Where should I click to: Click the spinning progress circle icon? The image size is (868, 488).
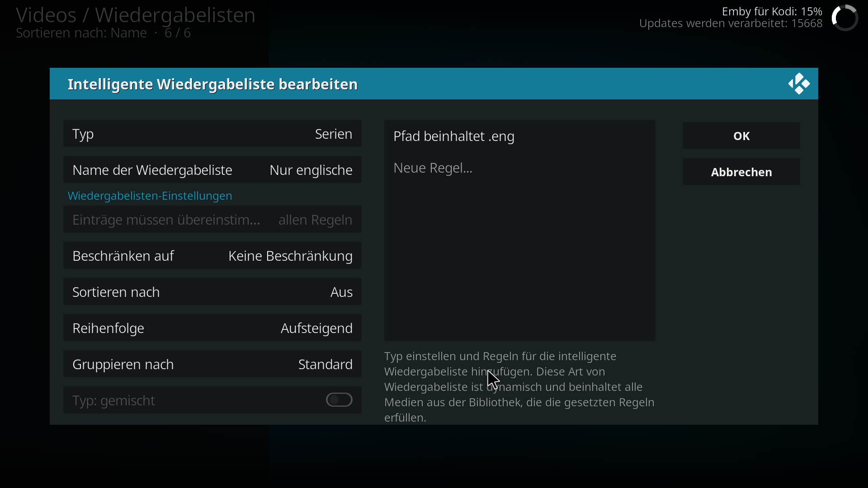(x=844, y=18)
